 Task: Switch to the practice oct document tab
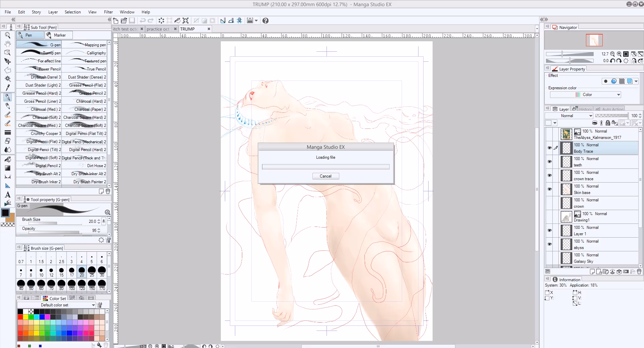click(x=158, y=29)
